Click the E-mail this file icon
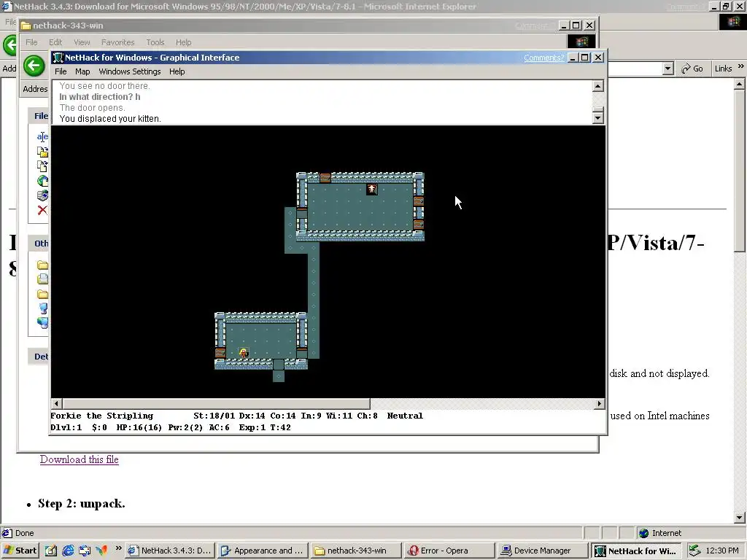This screenshot has width=747, height=560. [42, 195]
